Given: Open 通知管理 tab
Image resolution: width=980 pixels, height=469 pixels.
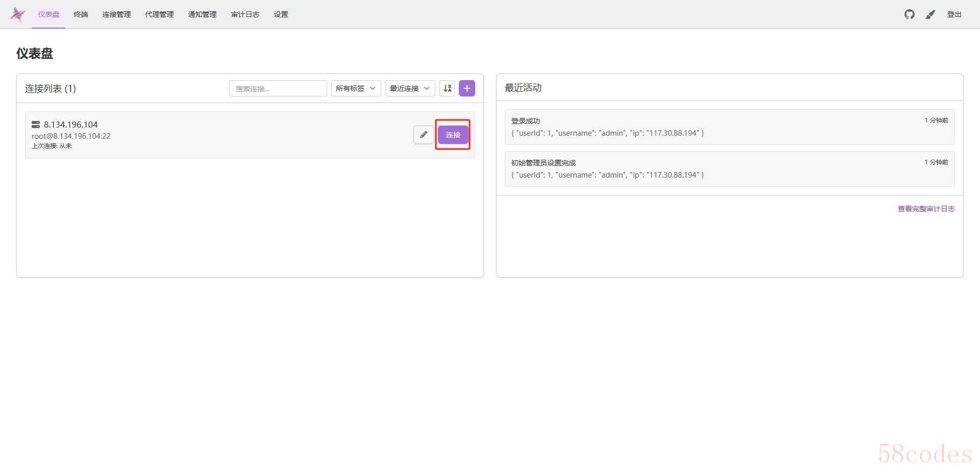Looking at the screenshot, I should 202,14.
